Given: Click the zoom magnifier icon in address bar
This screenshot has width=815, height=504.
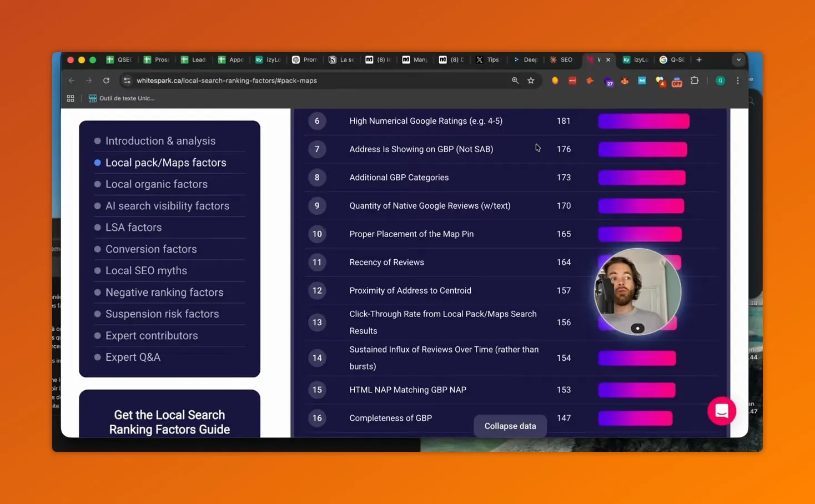Looking at the screenshot, I should 515,80.
